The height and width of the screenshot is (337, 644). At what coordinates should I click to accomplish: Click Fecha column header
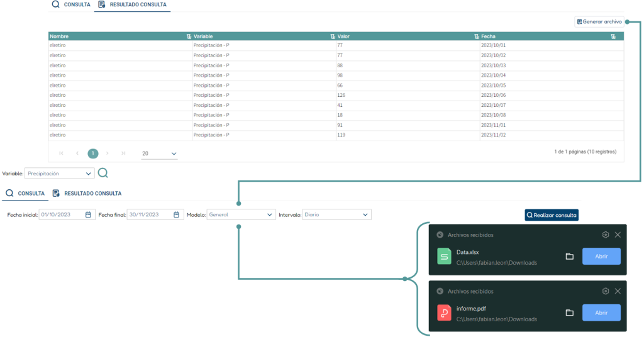tap(488, 36)
